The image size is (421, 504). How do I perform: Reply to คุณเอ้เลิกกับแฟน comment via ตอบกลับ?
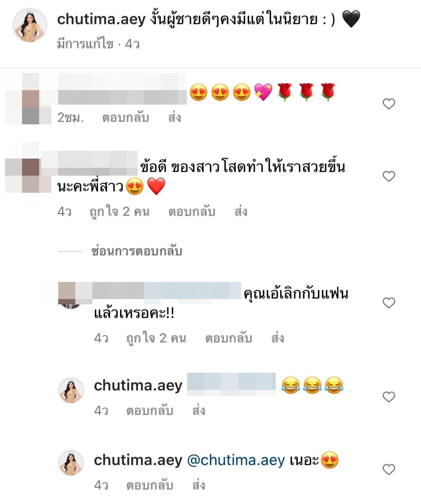point(229,338)
